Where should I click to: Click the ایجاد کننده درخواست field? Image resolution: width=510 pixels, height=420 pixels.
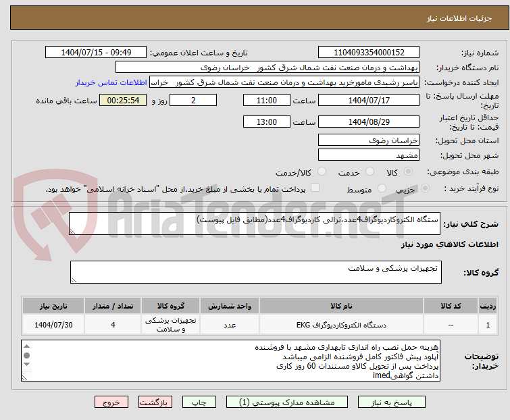coord(284,82)
